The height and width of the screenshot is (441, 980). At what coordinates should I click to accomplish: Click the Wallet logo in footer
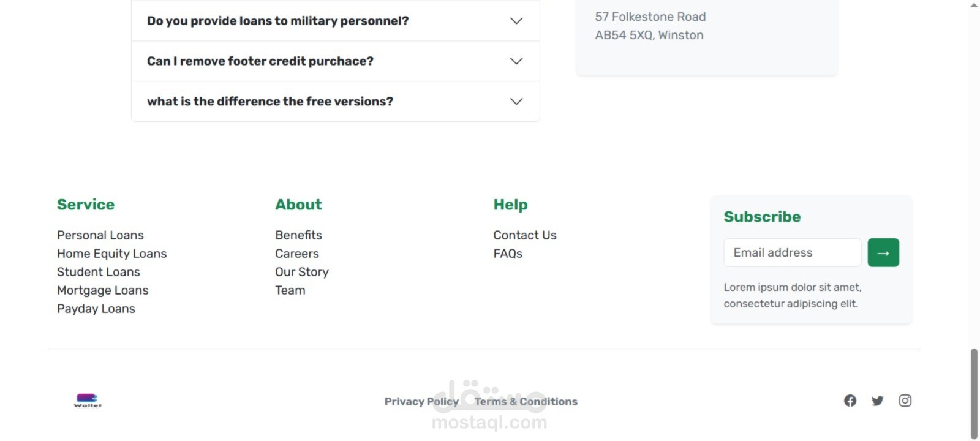tap(88, 401)
